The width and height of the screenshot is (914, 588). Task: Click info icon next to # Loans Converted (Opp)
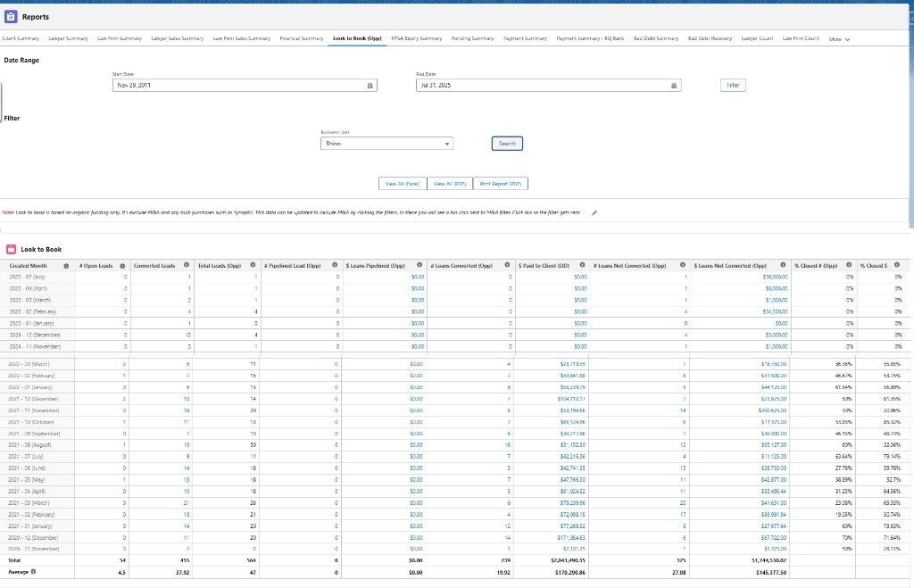(x=507, y=265)
